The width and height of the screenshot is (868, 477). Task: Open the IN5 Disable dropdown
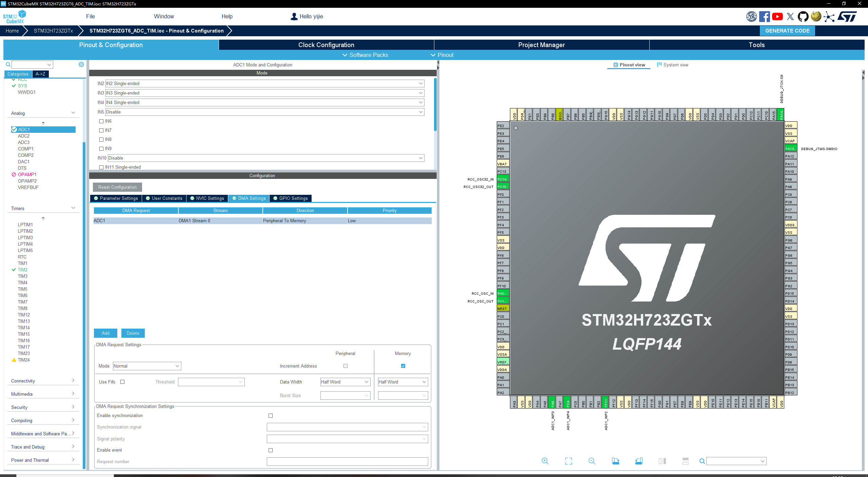click(265, 112)
